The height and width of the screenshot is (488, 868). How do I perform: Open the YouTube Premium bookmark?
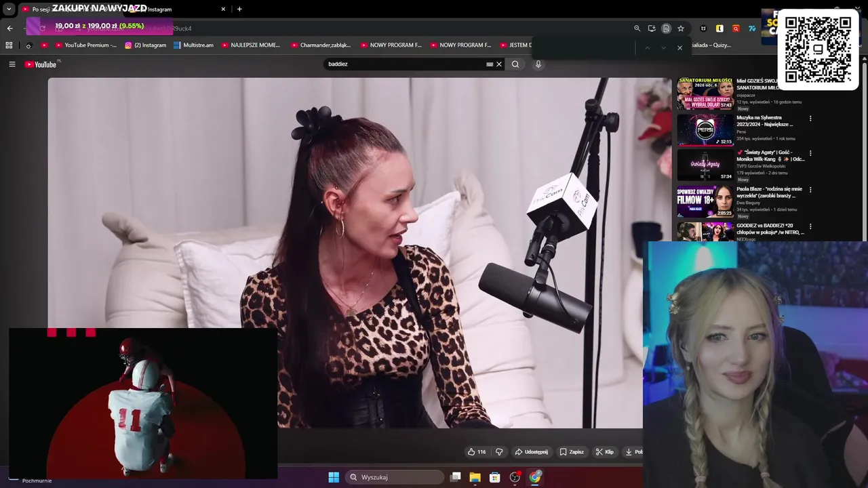[x=85, y=45]
